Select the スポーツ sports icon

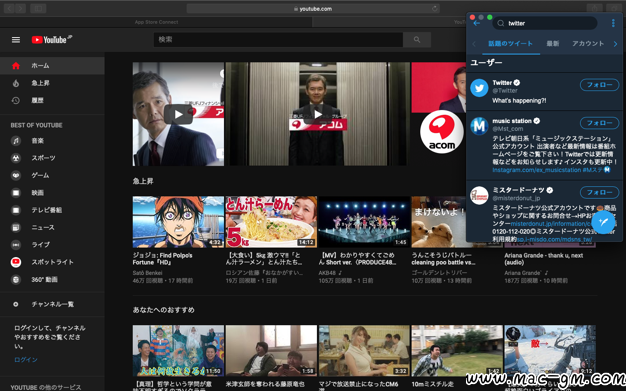point(16,158)
